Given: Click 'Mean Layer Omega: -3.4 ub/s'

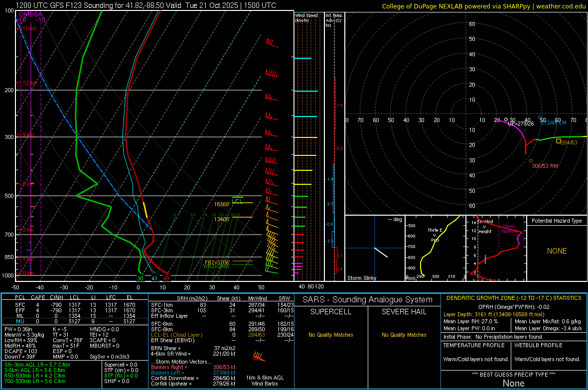Looking at the screenshot, I should click(548, 328).
